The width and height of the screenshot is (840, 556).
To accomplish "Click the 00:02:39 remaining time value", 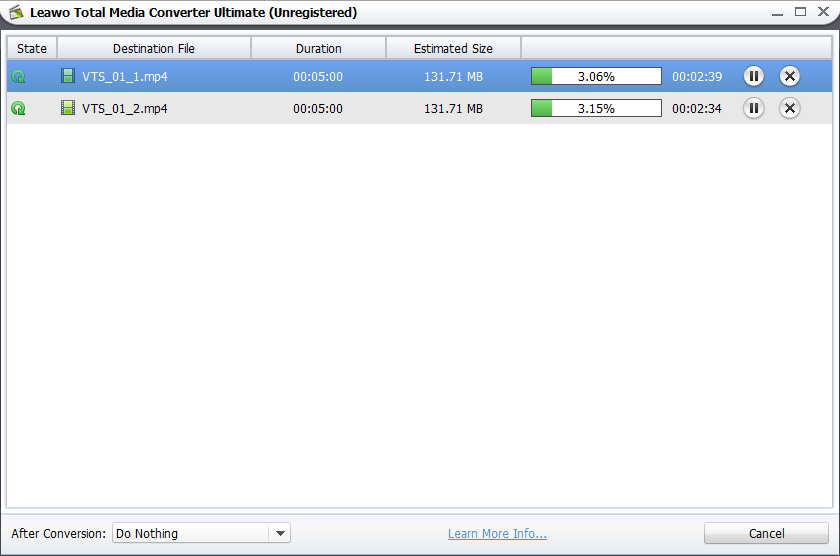I will [x=697, y=77].
